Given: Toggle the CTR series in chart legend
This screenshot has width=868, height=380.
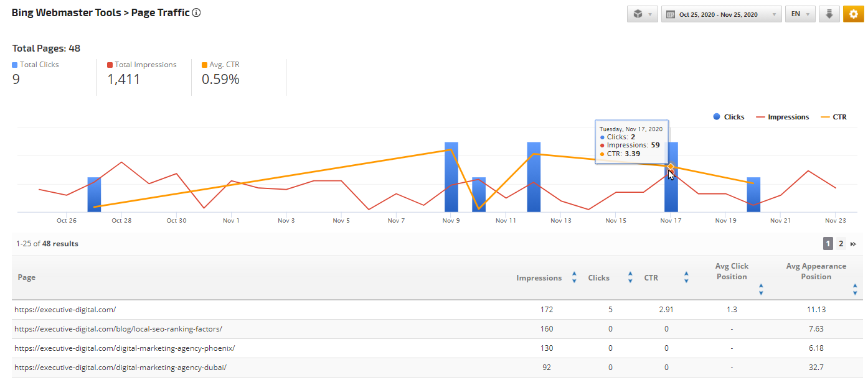Looking at the screenshot, I should [x=834, y=117].
